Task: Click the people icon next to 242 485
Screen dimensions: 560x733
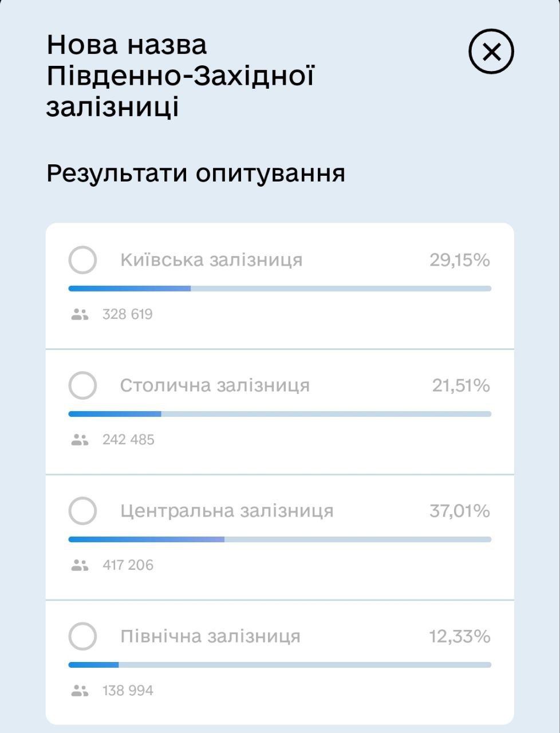Action: (x=80, y=440)
